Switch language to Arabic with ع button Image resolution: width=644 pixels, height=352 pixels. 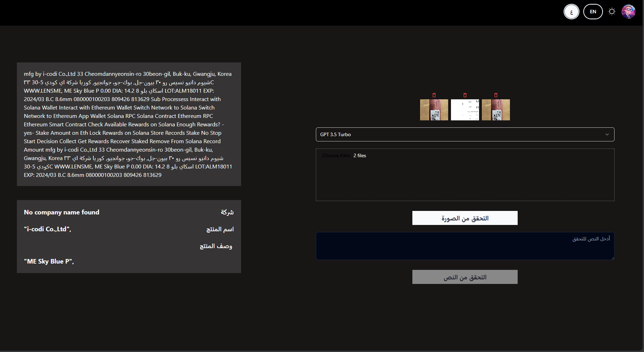pyautogui.click(x=571, y=12)
